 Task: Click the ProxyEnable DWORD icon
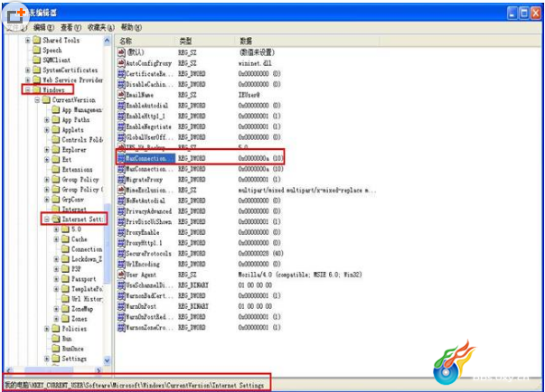click(121, 232)
